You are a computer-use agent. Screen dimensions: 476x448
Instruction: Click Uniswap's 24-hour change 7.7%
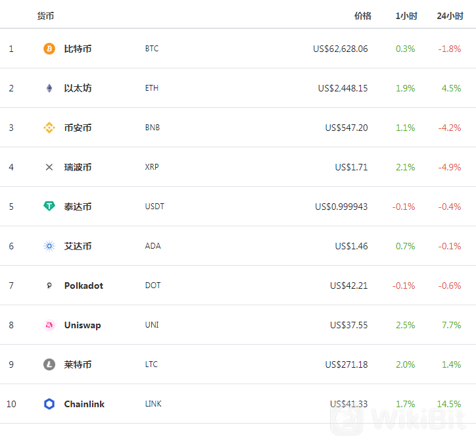click(452, 325)
